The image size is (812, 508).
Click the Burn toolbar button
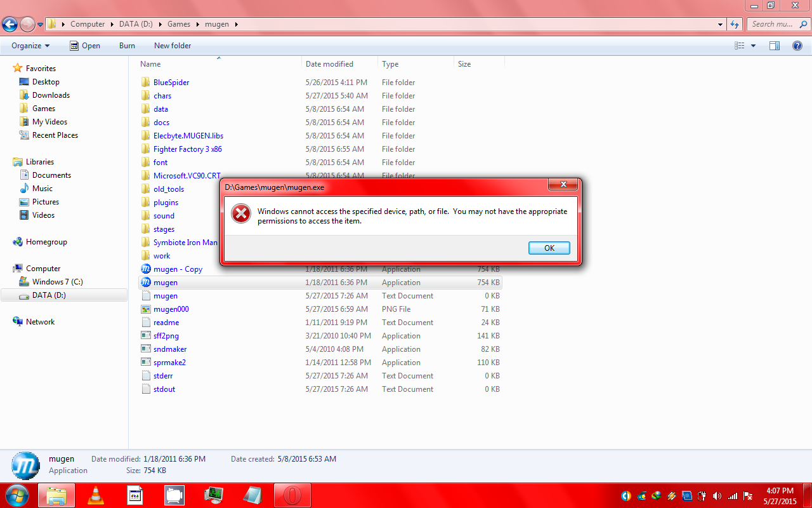click(127, 46)
